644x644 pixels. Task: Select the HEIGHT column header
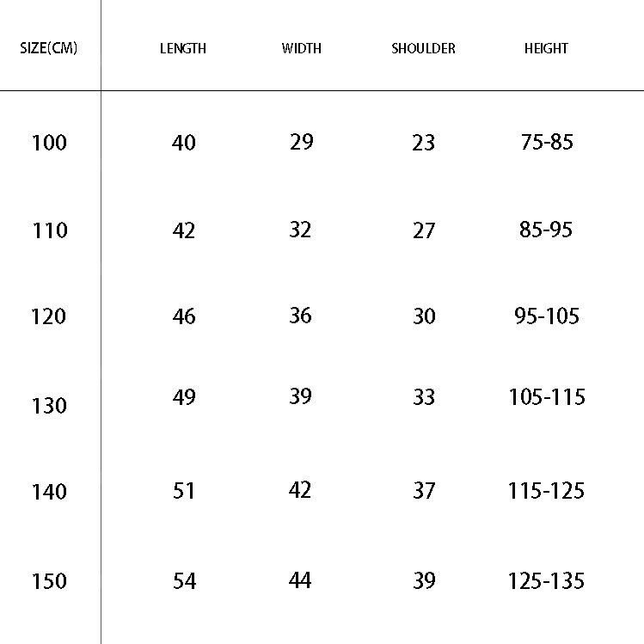point(546,48)
